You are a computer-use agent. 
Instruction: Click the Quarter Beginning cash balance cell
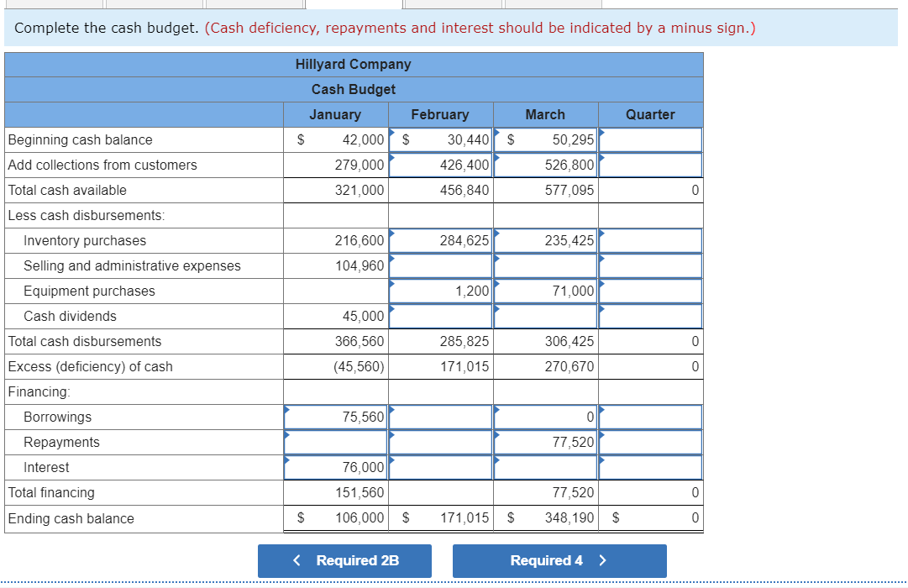point(651,139)
